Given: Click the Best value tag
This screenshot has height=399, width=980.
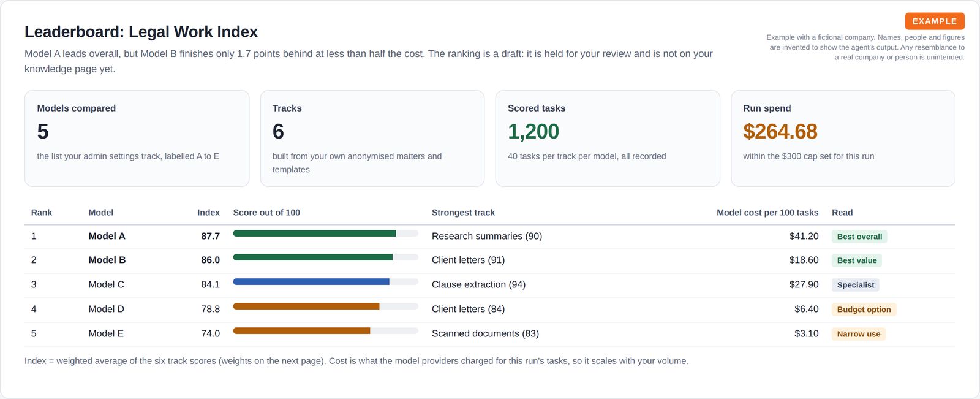Looking at the screenshot, I should click(x=857, y=260).
